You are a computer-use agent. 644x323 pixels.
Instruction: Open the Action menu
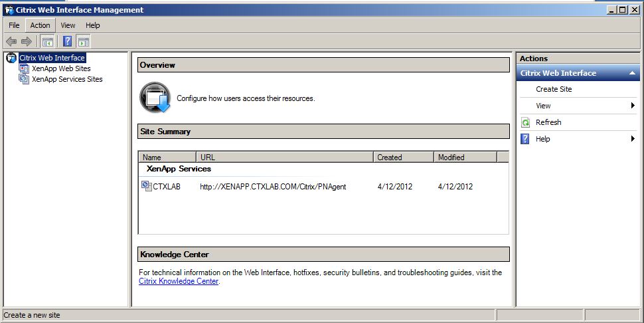[x=40, y=25]
